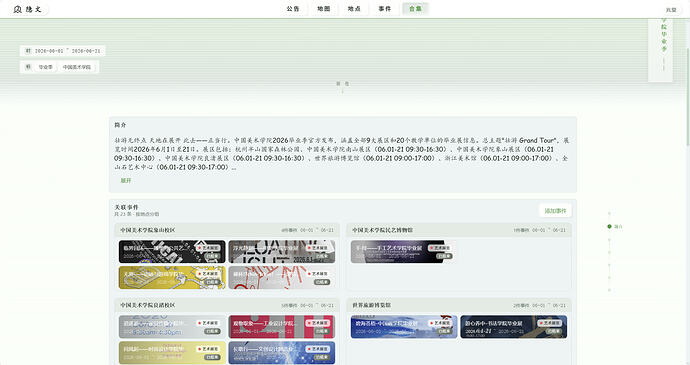Open the blue 文创设计 event card

point(282,353)
